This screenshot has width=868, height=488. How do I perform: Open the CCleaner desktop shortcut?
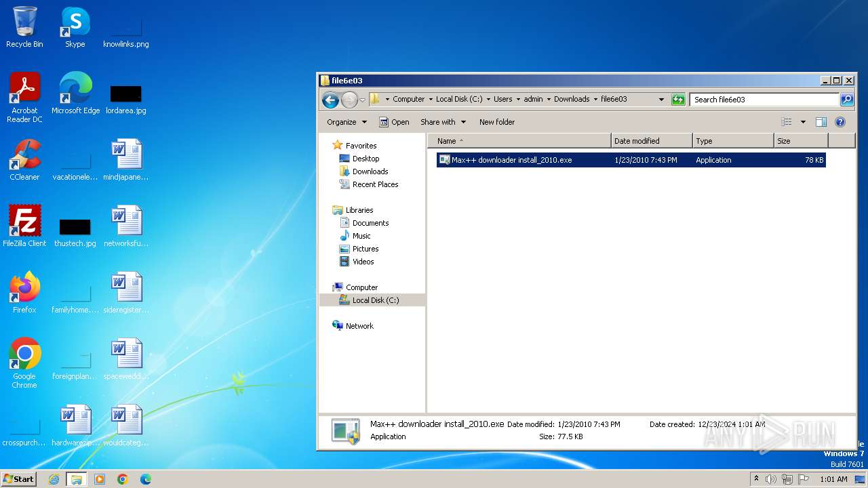(24, 159)
